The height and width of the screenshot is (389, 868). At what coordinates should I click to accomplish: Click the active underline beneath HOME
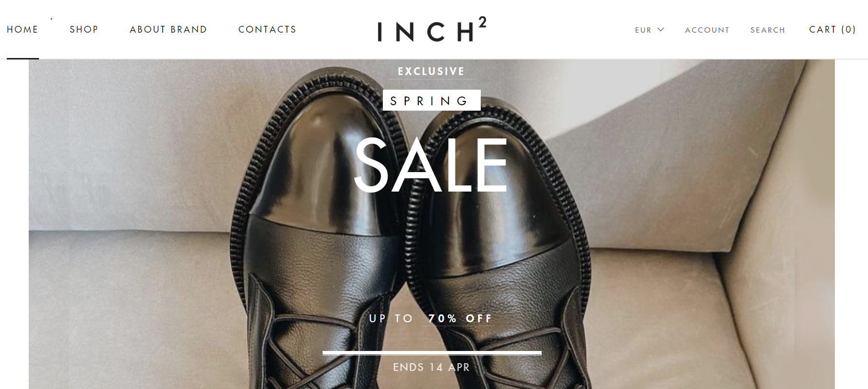[x=23, y=58]
